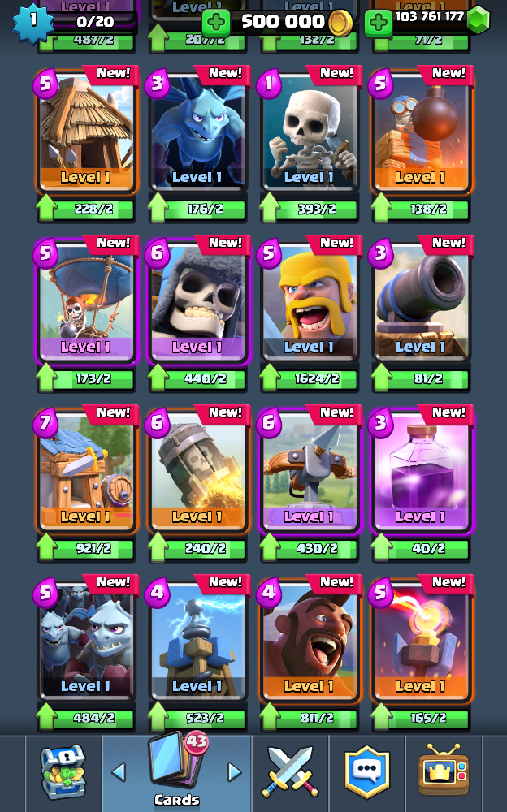Tap the green plus button beside gold
This screenshot has height=812, width=507.
pos(216,22)
